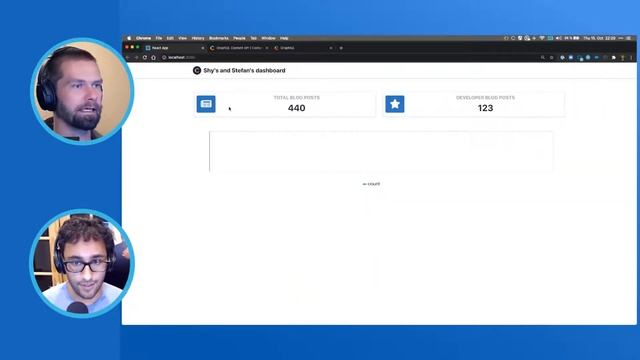Click the volume icon in menu bar
The height and width of the screenshot is (360, 640).
[558, 38]
